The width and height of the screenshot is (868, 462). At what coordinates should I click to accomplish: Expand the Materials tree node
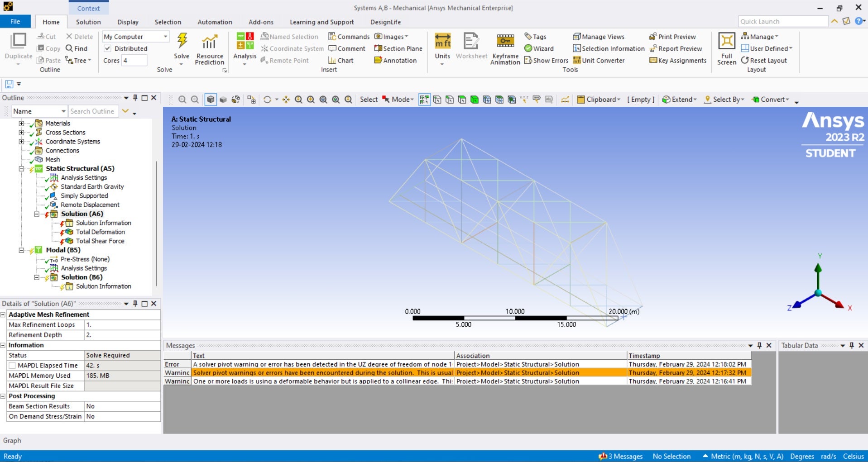tap(21, 124)
